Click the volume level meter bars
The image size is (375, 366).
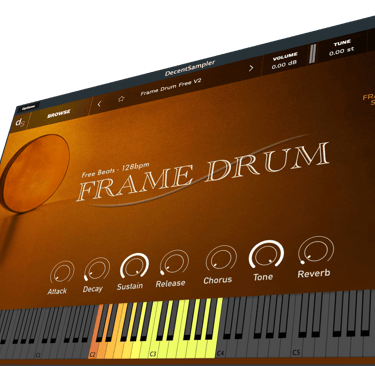(x=312, y=53)
